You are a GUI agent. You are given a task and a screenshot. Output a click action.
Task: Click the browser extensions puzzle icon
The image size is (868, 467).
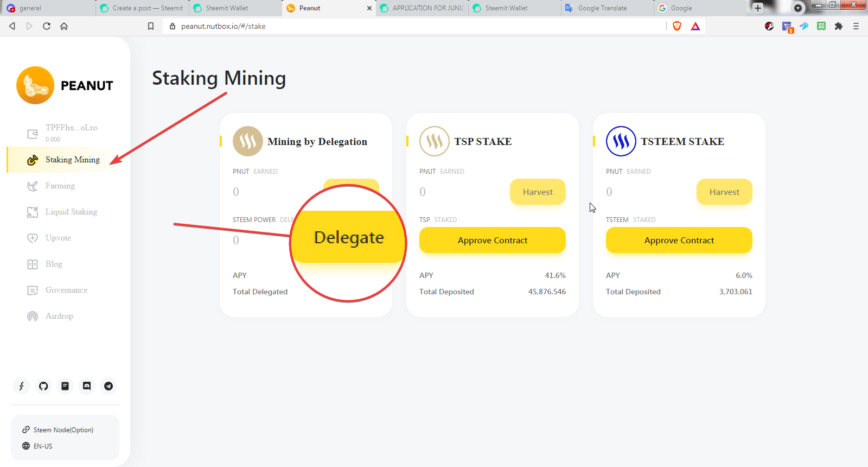(x=839, y=26)
